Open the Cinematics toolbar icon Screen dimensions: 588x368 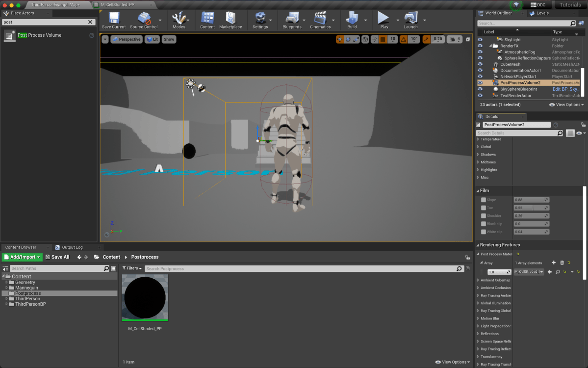pyautogui.click(x=320, y=20)
